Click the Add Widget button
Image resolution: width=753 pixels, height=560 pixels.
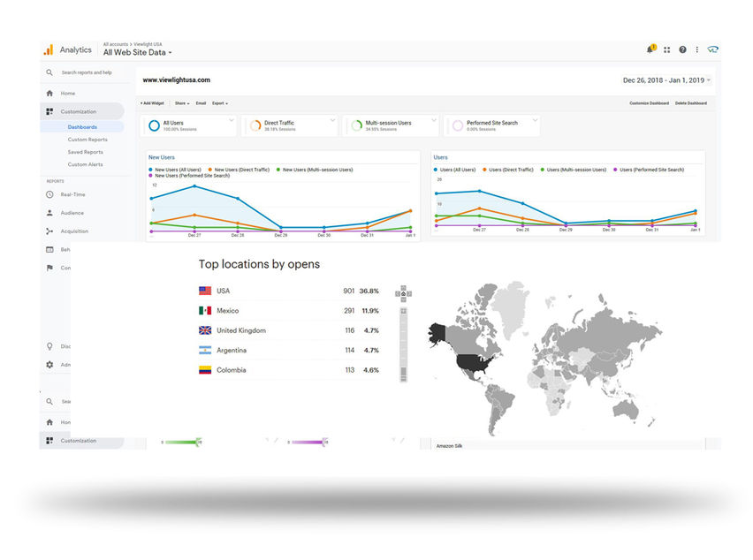click(x=152, y=103)
